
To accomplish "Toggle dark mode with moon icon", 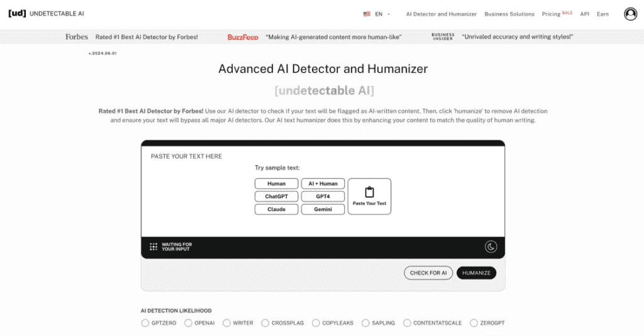I will tap(491, 247).
